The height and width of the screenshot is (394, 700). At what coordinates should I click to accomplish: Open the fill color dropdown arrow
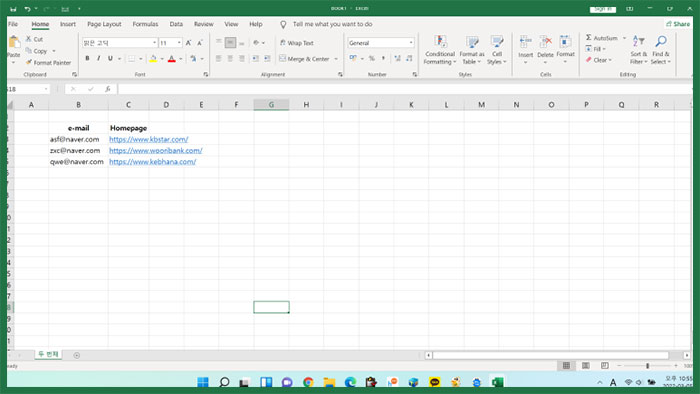tap(162, 59)
